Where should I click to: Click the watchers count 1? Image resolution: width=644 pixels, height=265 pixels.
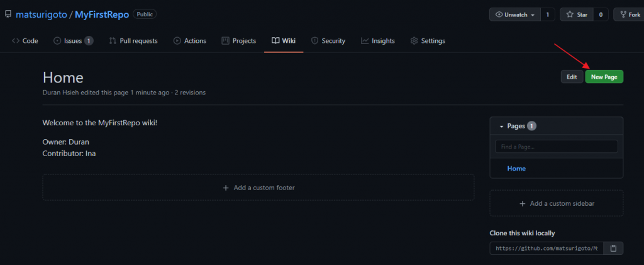pyautogui.click(x=548, y=14)
